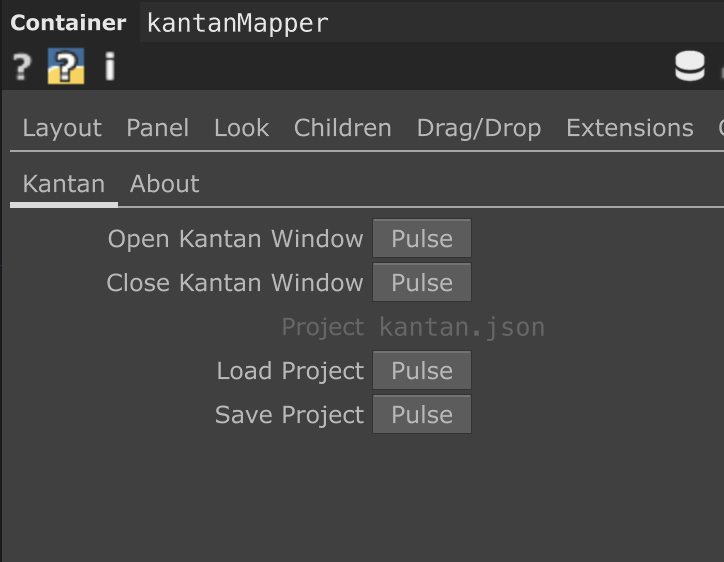Open the Drag/Drop tab
The height and width of the screenshot is (562, 724).
(x=478, y=128)
